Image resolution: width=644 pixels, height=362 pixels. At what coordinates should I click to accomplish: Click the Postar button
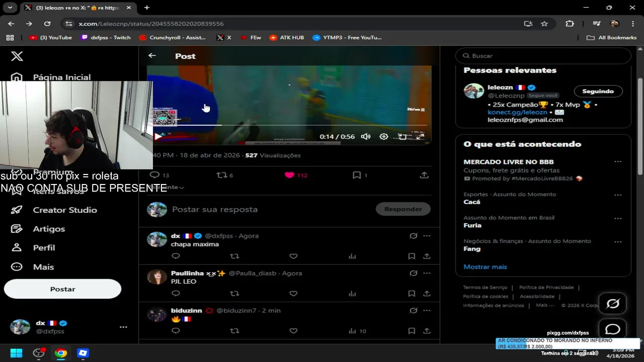[x=62, y=289]
